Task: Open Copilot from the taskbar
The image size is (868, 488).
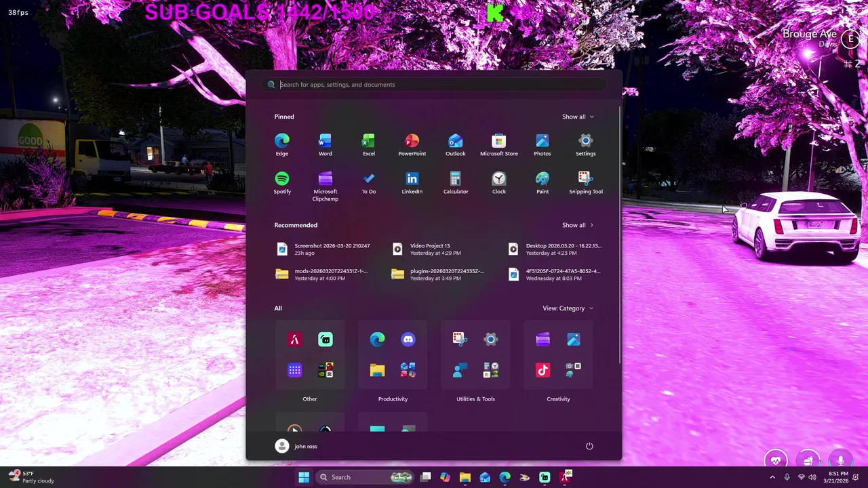Action: click(x=445, y=477)
